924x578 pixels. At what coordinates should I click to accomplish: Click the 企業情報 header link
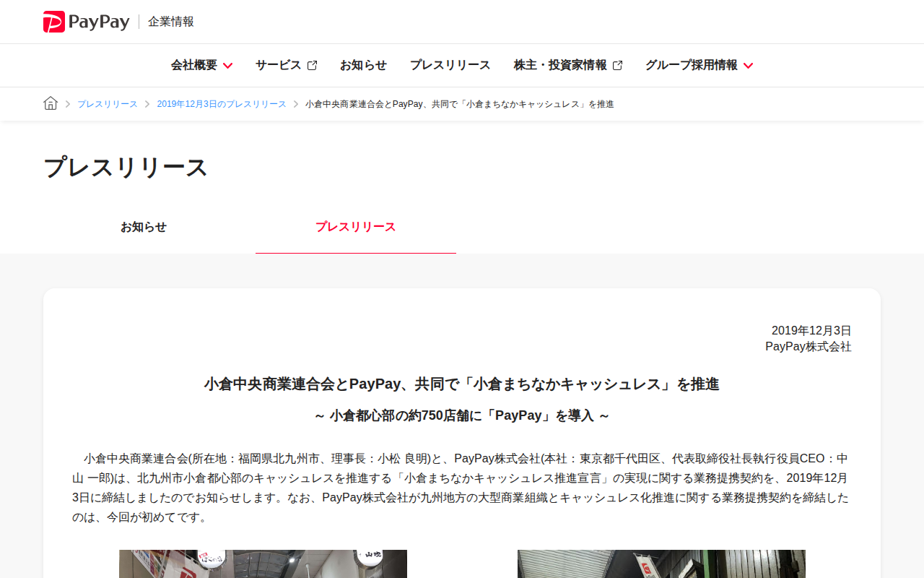point(171,22)
